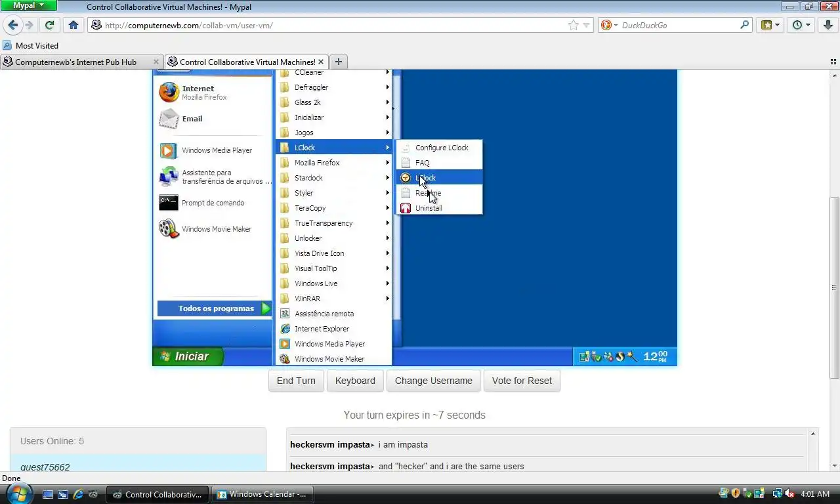
Task: Click the End Turn button
Action: [x=296, y=381]
